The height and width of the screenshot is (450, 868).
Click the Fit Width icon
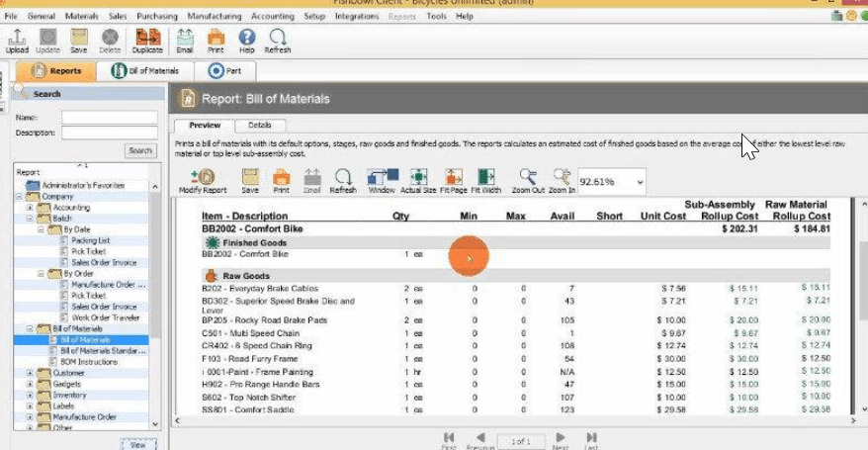click(x=486, y=182)
